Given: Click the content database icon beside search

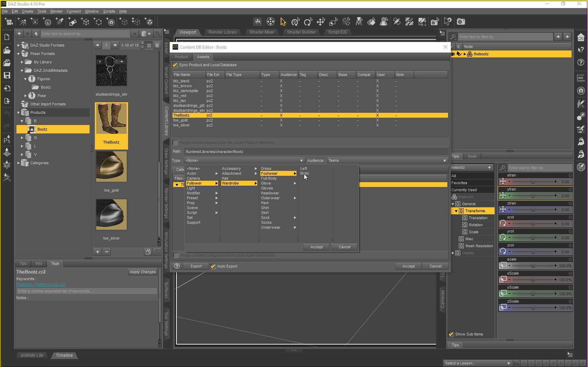Looking at the screenshot, I should pos(146,34).
